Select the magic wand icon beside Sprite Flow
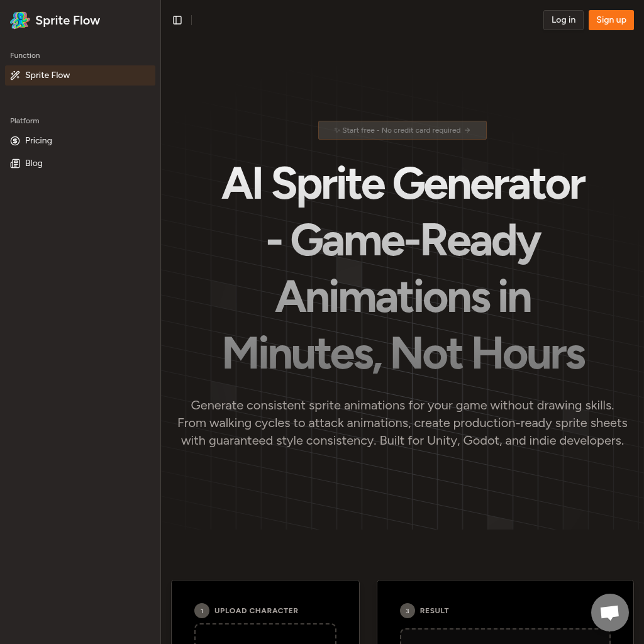This screenshot has width=644, height=644. click(x=15, y=75)
